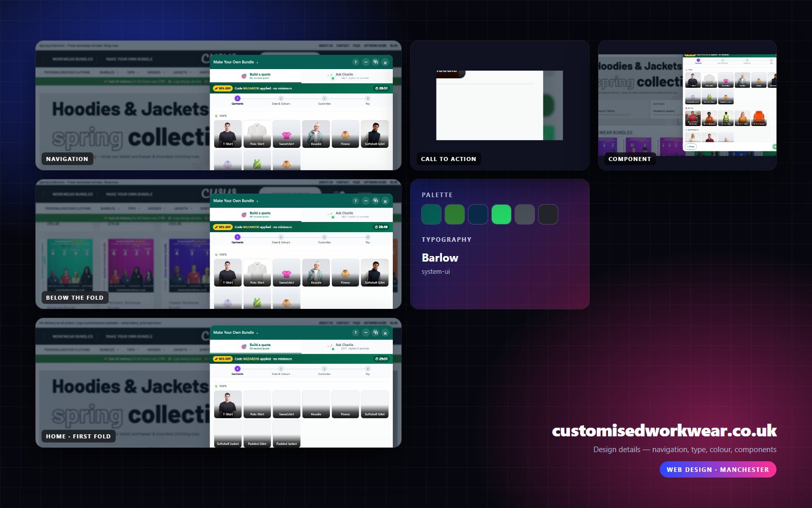Screen dimensions: 812x508
Task: Click the navy blue palette swatch
Action: (x=478, y=214)
